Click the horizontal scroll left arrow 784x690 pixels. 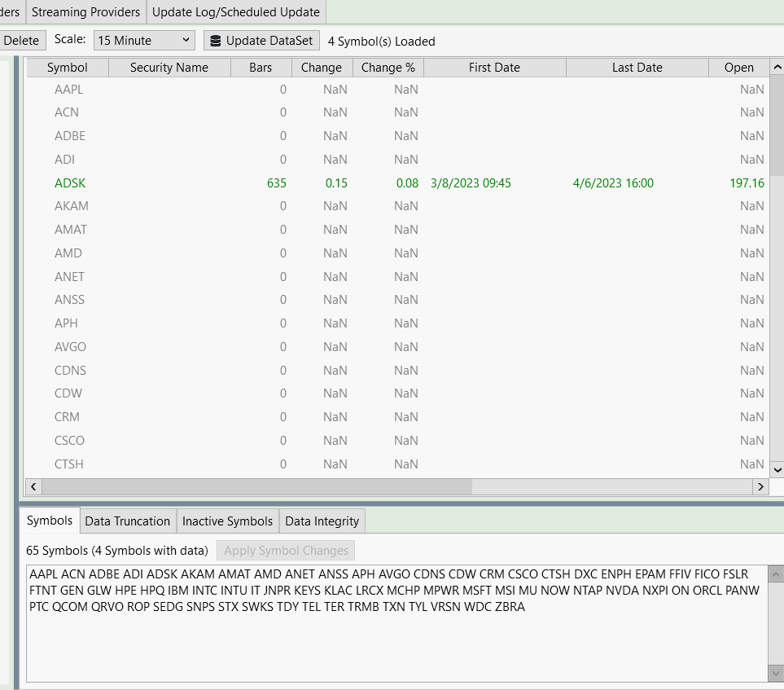(x=33, y=486)
